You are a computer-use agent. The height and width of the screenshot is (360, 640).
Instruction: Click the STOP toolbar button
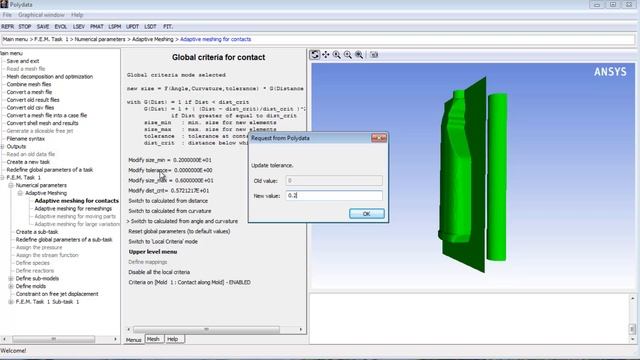(24, 27)
